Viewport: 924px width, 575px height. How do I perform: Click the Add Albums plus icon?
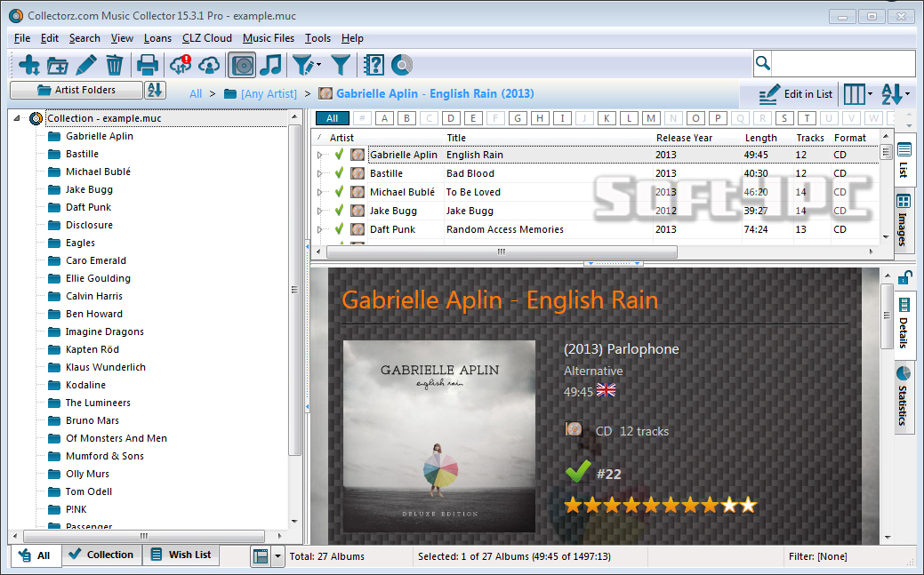click(x=28, y=65)
